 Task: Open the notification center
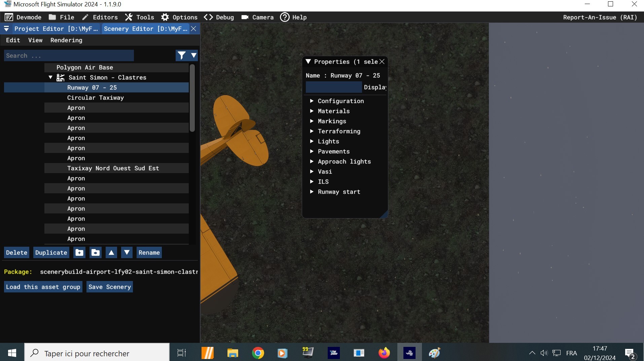630,353
